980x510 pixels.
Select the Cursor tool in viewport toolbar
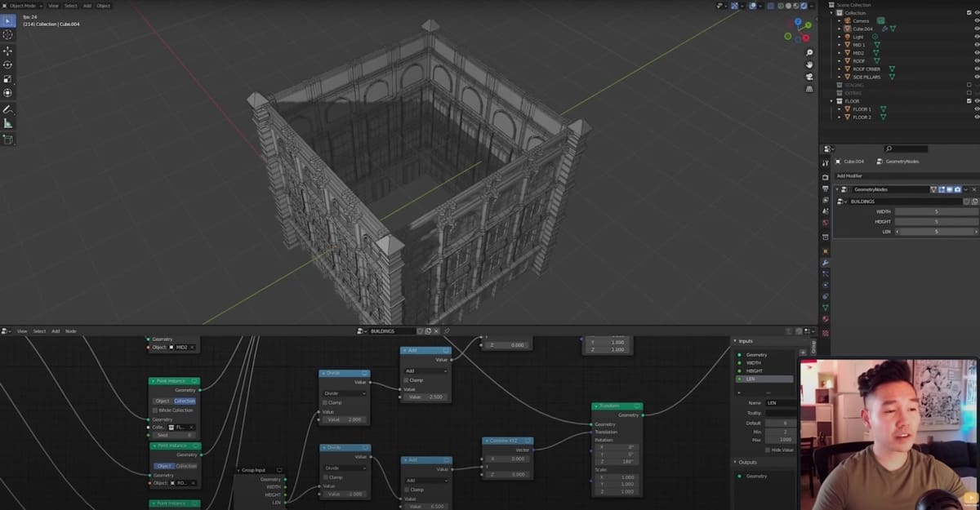[x=7, y=35]
